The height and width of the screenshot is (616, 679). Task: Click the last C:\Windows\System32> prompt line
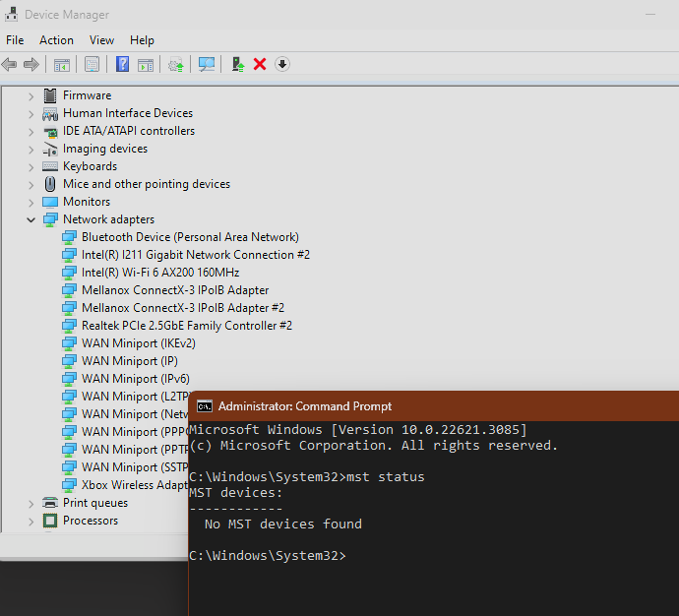click(x=268, y=556)
